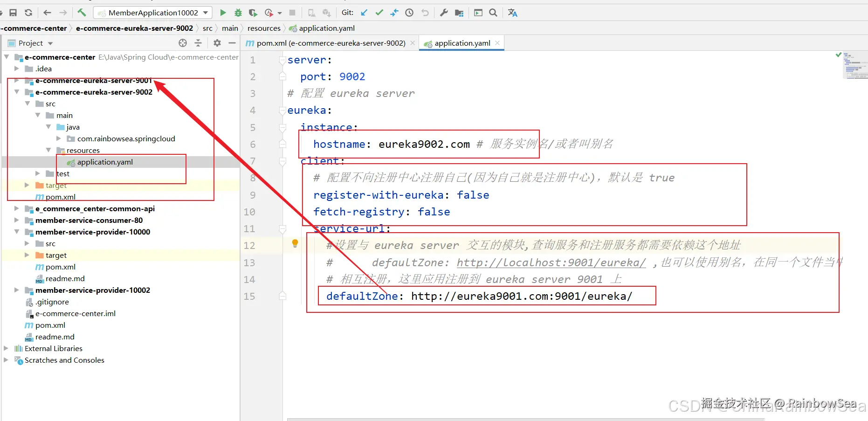Start debugging with the bug icon
868x421 pixels.
238,13
